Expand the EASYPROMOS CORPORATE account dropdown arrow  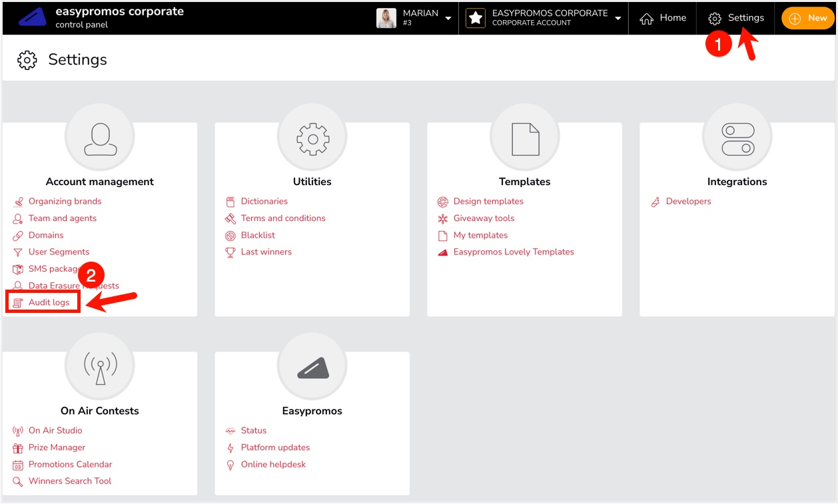(x=618, y=18)
